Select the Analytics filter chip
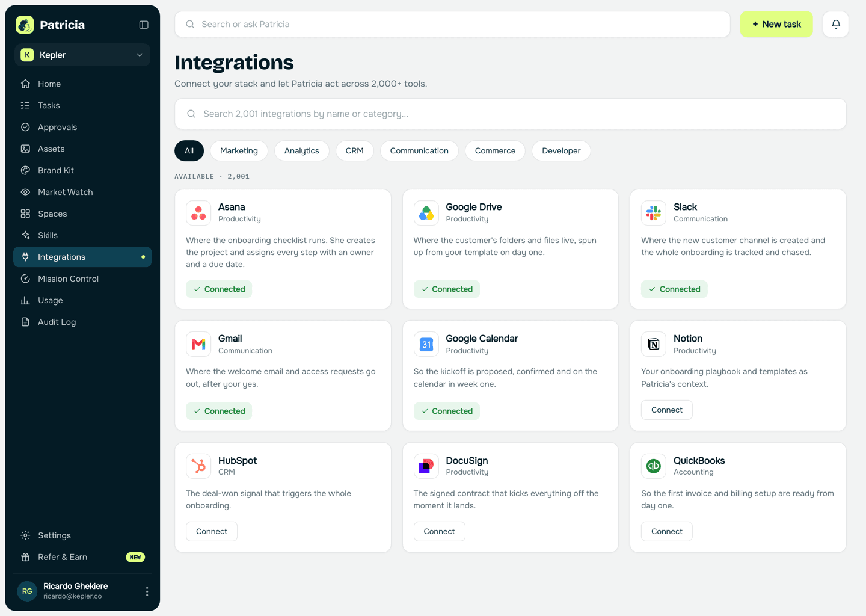The height and width of the screenshot is (616, 866). coord(302,151)
